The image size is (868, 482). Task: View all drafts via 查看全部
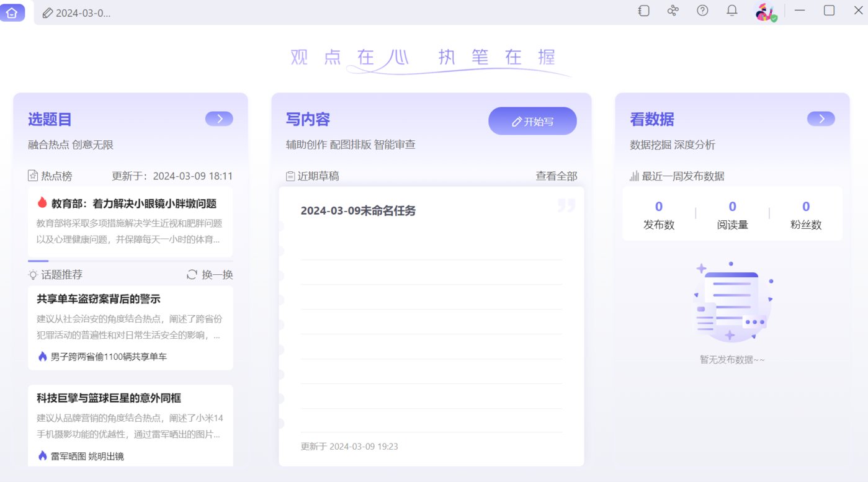557,176
